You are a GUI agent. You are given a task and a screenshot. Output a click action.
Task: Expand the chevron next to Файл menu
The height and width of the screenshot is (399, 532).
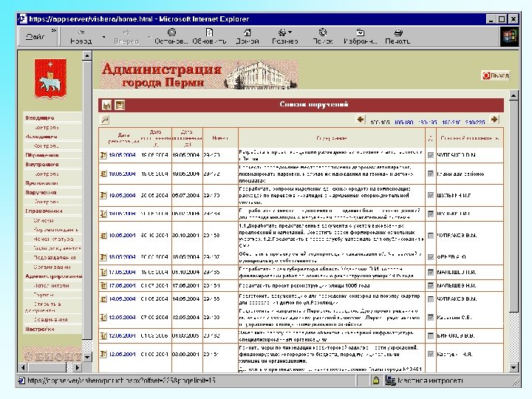click(53, 31)
